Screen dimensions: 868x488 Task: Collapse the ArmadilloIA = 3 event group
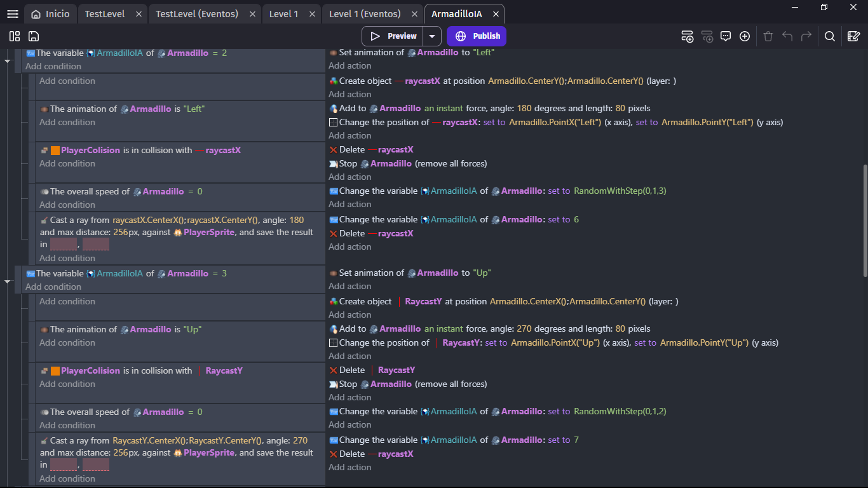coord(8,281)
